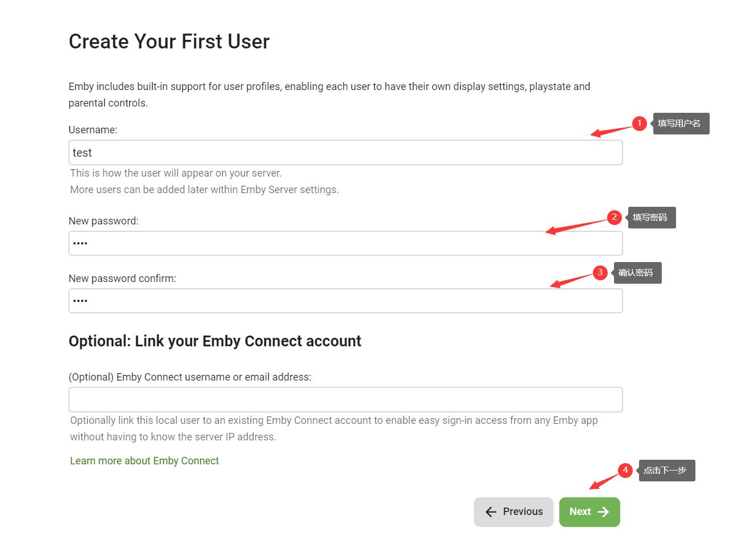Click the Username field containing test
Screen dimensions: 733x560
(x=345, y=153)
